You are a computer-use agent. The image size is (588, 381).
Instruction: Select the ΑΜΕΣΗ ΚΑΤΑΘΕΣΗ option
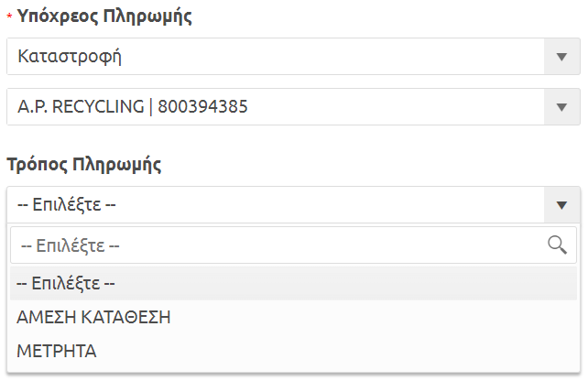point(94,318)
